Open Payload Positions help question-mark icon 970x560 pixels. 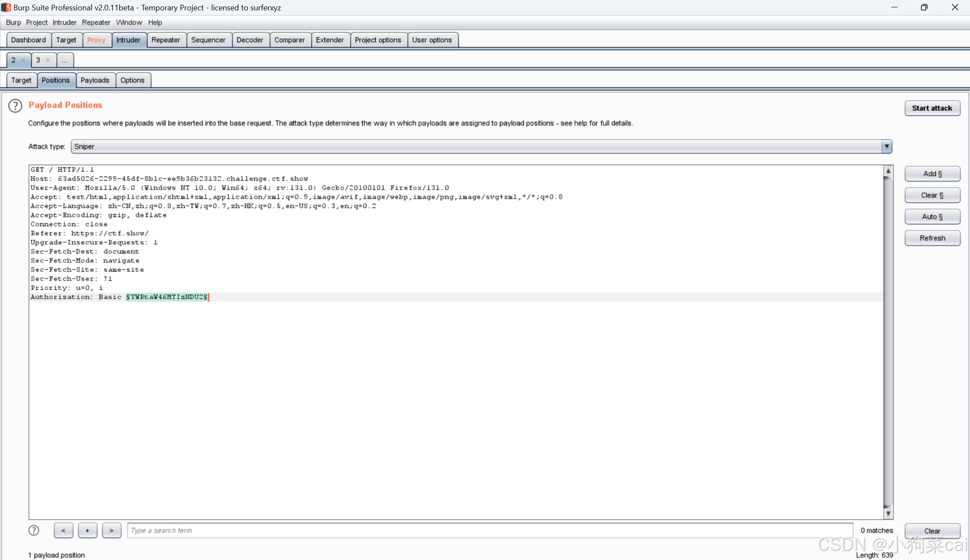pos(15,106)
